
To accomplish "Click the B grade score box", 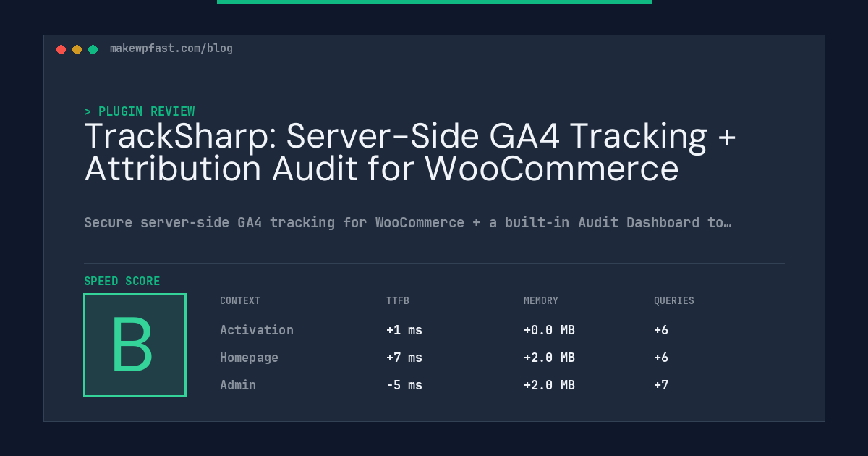I will tap(135, 345).
